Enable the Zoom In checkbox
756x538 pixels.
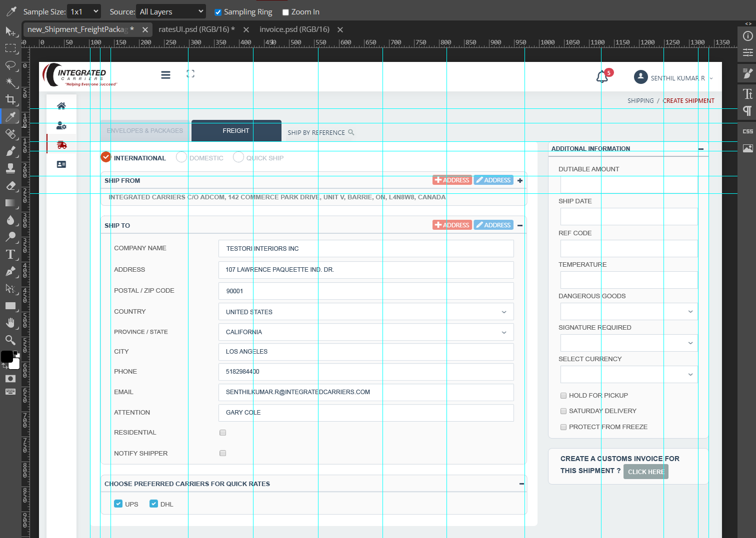[285, 12]
